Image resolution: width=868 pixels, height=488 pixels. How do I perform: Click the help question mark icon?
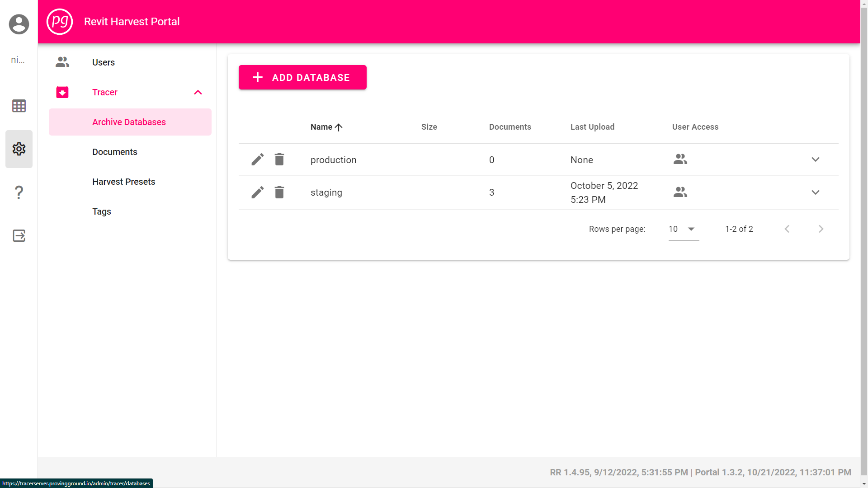(19, 192)
